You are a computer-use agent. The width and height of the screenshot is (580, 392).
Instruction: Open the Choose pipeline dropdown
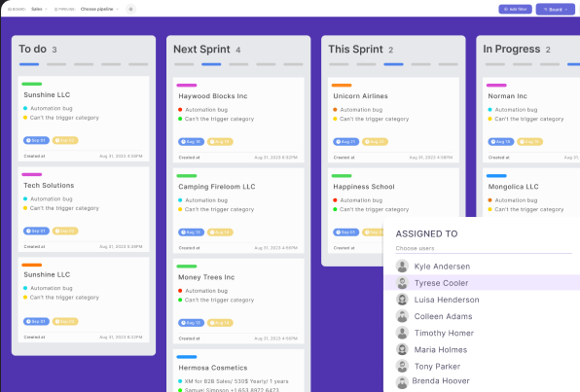99,9
